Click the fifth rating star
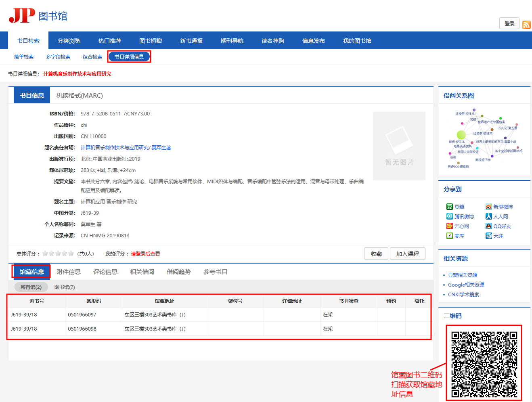 pyautogui.click(x=71, y=253)
